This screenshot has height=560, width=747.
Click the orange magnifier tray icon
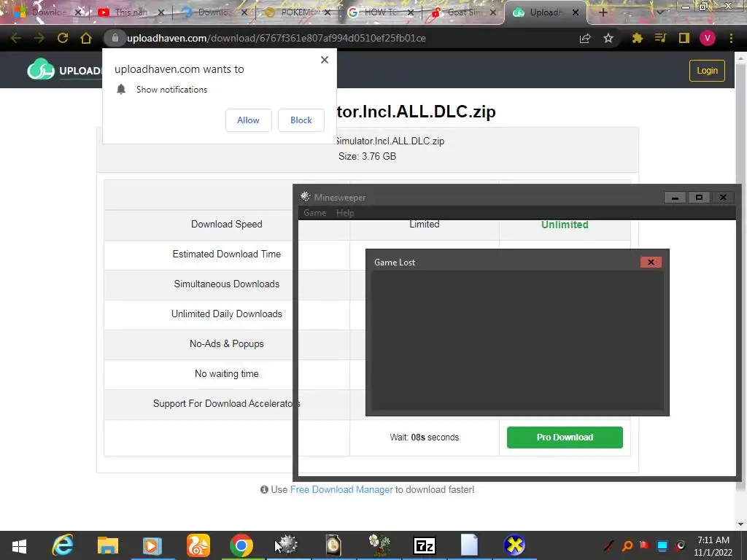pyautogui.click(x=627, y=545)
